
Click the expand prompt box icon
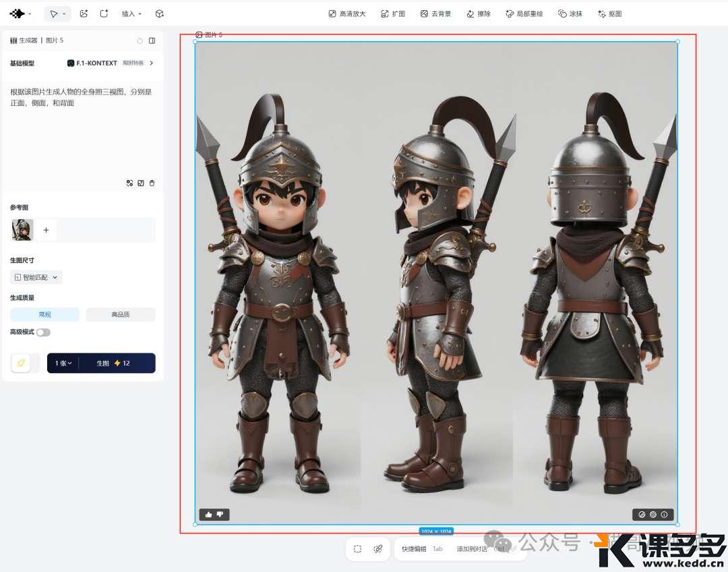click(141, 183)
